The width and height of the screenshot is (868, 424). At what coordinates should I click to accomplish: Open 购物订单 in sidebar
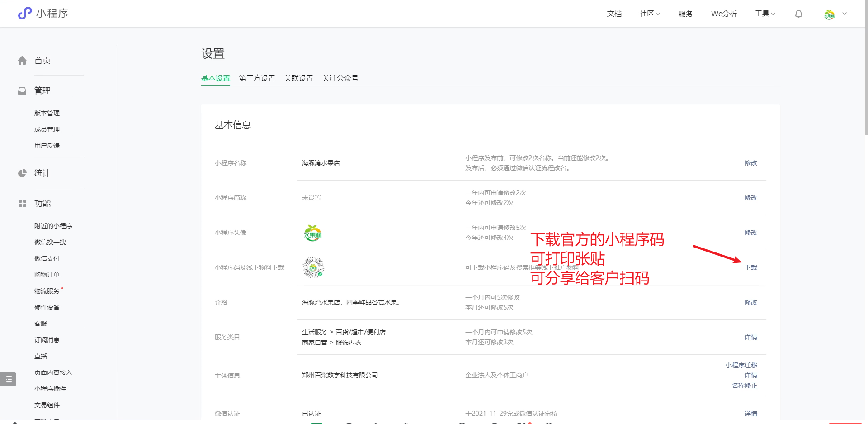(47, 275)
